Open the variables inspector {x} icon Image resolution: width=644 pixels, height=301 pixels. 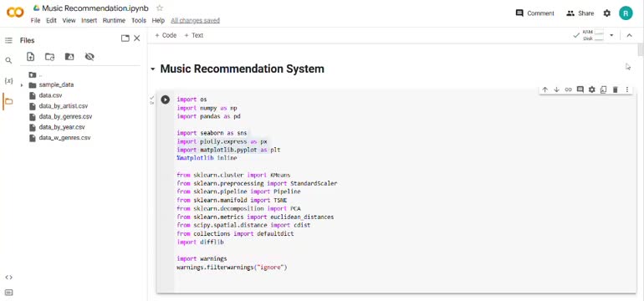[8, 81]
